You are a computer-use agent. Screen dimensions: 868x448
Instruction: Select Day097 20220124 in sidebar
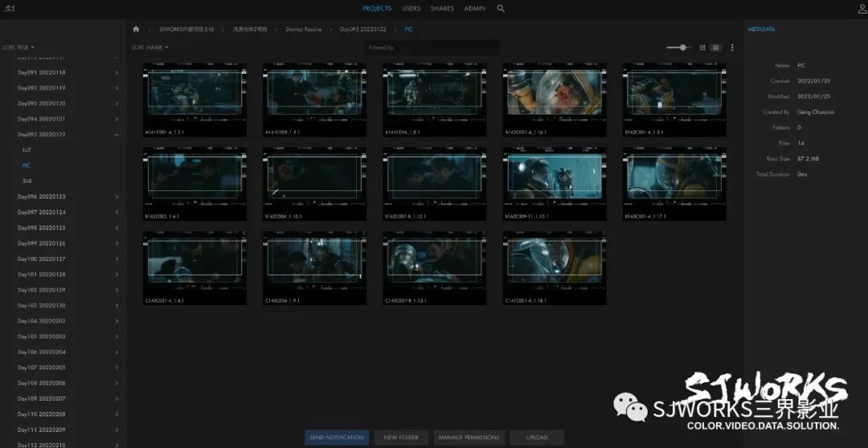click(41, 213)
